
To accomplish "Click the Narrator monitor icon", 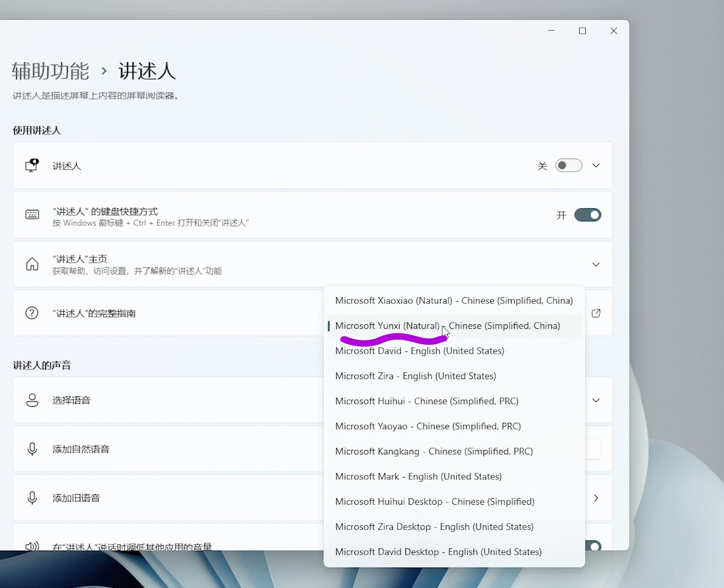I will (x=32, y=165).
